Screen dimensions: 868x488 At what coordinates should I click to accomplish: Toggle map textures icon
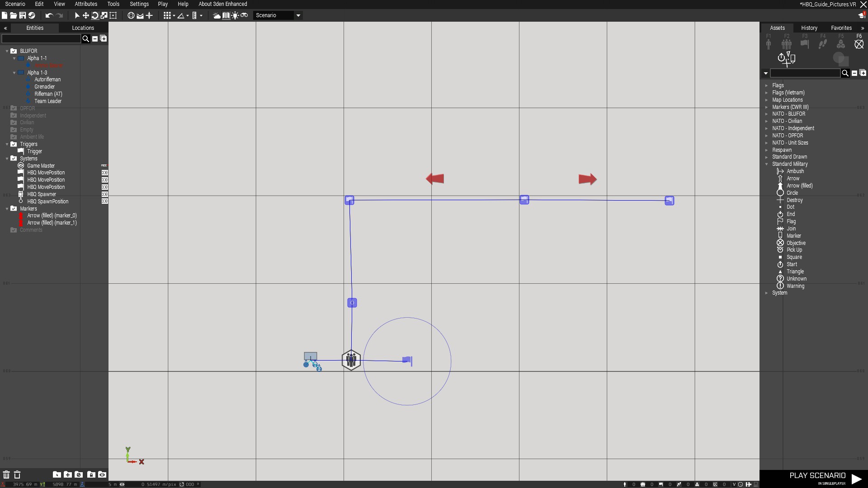coord(226,15)
